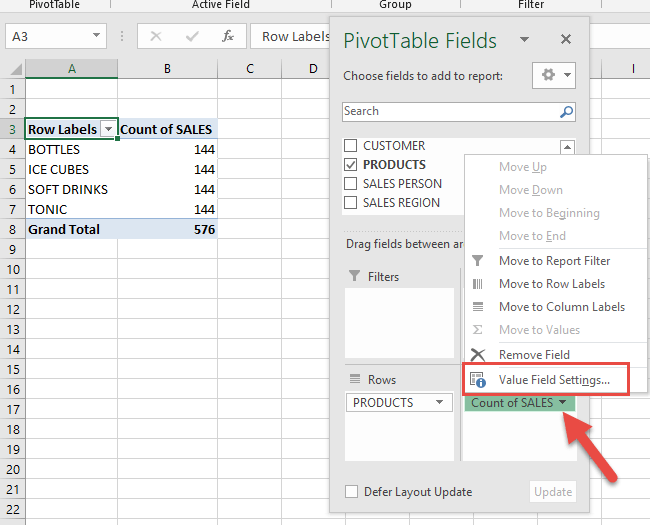Enable Defer Layout Update checkbox
650x525 pixels.
(x=352, y=491)
